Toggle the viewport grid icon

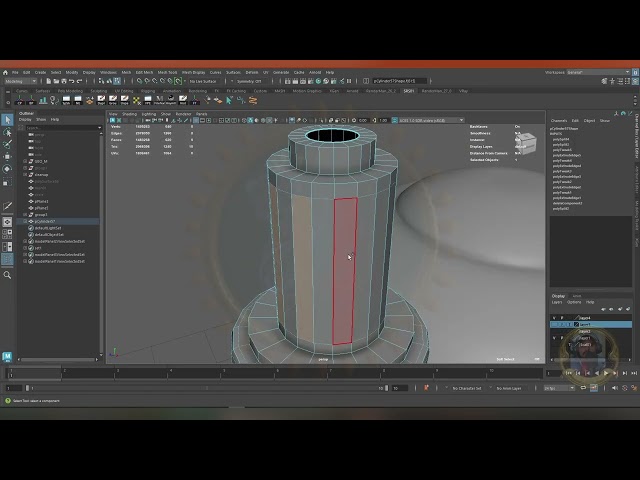(196, 120)
